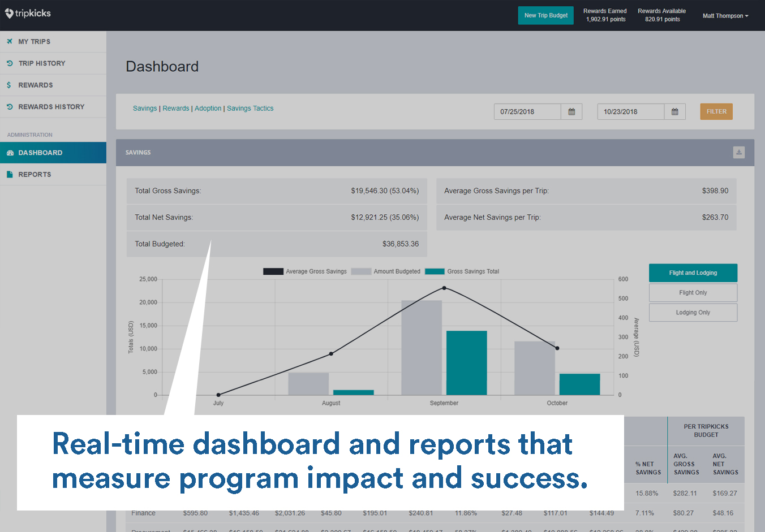Click the start date field 07/25/2018
This screenshot has height=532, width=765.
click(x=527, y=112)
